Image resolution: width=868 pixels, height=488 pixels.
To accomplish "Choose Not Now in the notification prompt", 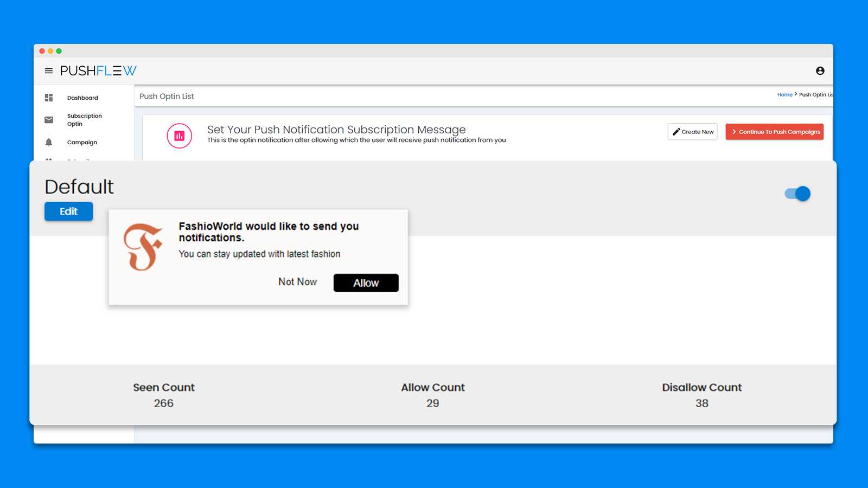I will pos(297,282).
